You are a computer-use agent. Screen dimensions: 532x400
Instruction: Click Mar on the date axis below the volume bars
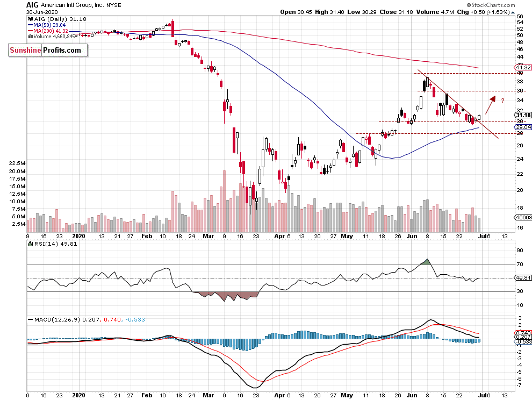pyautogui.click(x=209, y=236)
